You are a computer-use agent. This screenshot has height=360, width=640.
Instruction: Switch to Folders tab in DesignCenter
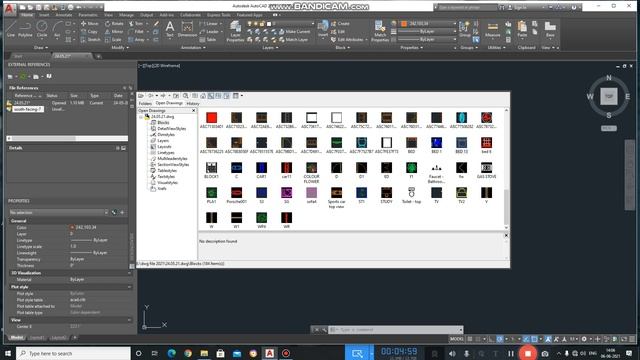[145, 104]
